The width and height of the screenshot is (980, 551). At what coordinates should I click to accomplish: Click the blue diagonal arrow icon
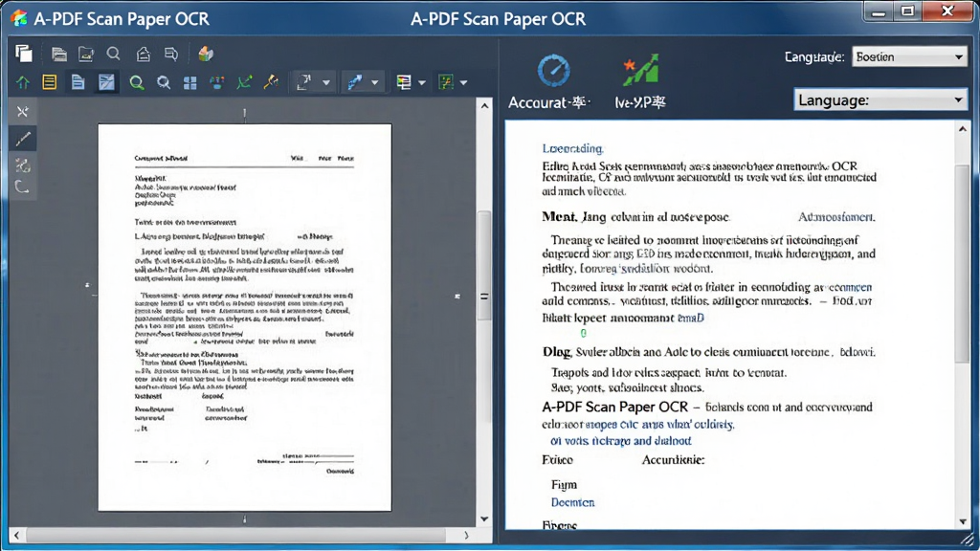point(355,82)
